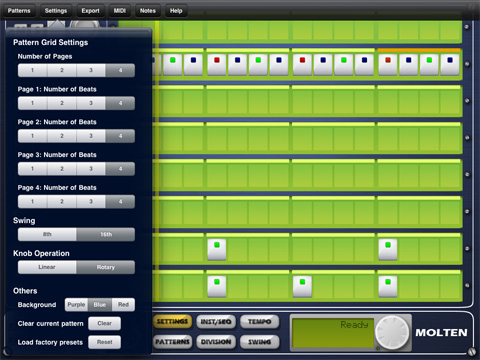The image size is (480, 360).
Task: Click the MOLTEN logo
Action: [x=441, y=333]
